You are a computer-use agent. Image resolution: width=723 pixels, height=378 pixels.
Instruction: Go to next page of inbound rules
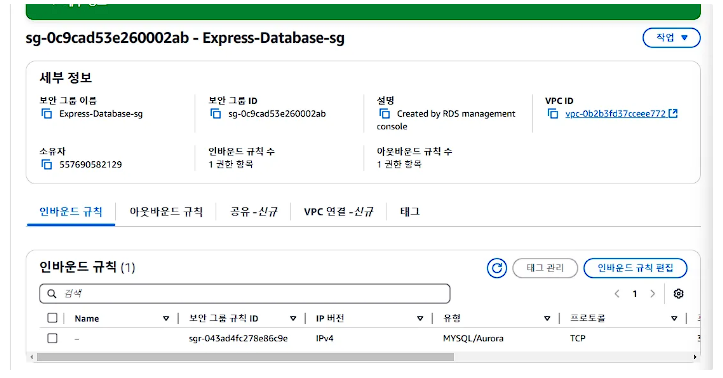tap(652, 294)
